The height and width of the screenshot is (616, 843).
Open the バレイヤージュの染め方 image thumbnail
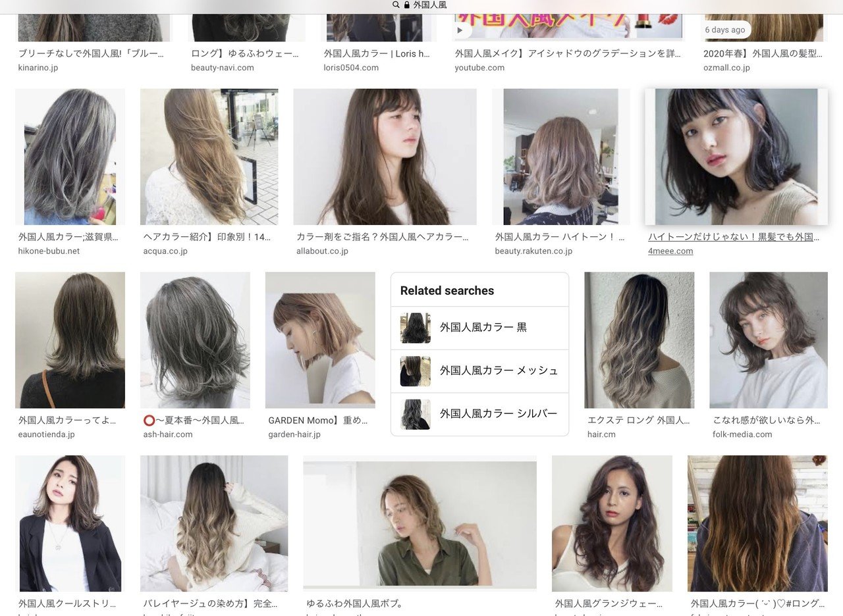[x=214, y=523]
